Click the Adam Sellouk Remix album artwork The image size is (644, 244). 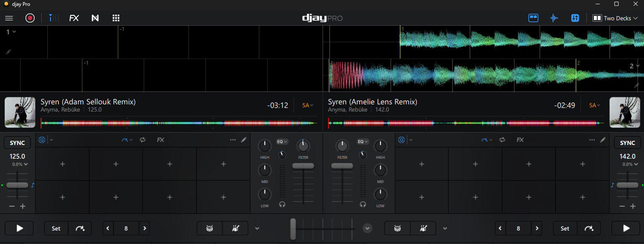(20, 112)
